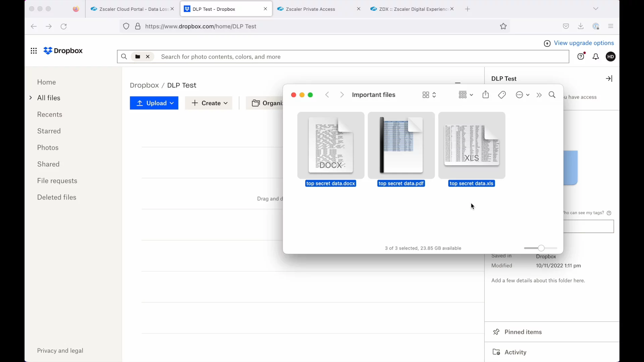Expand the All files tree
The width and height of the screenshot is (644, 362).
[31, 98]
